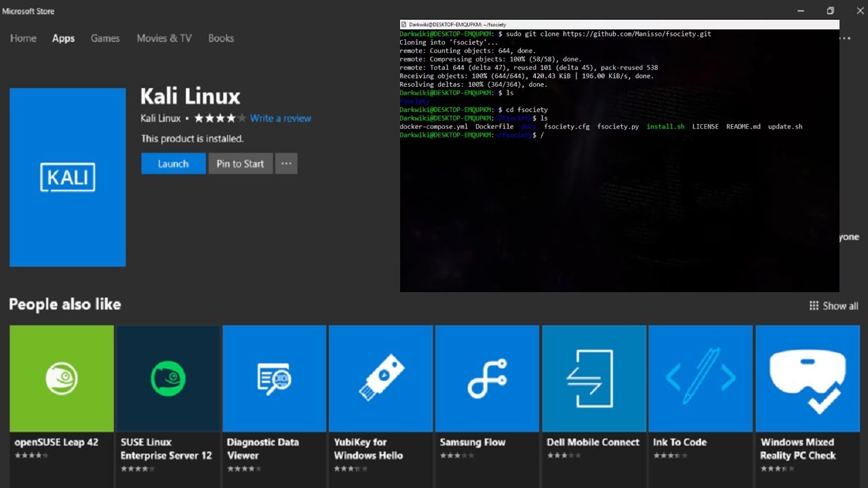Image resolution: width=868 pixels, height=488 pixels.
Task: Open the Books tab
Action: [x=221, y=38]
